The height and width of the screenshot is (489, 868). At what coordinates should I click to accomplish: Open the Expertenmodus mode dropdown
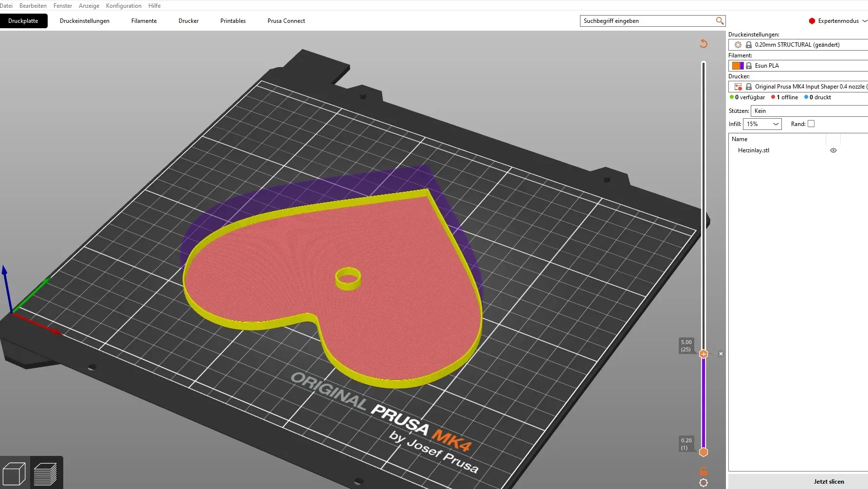[x=838, y=21]
